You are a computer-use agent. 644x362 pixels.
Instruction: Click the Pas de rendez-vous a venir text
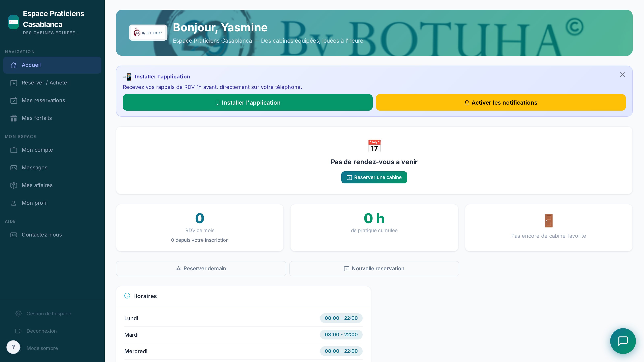[374, 162]
